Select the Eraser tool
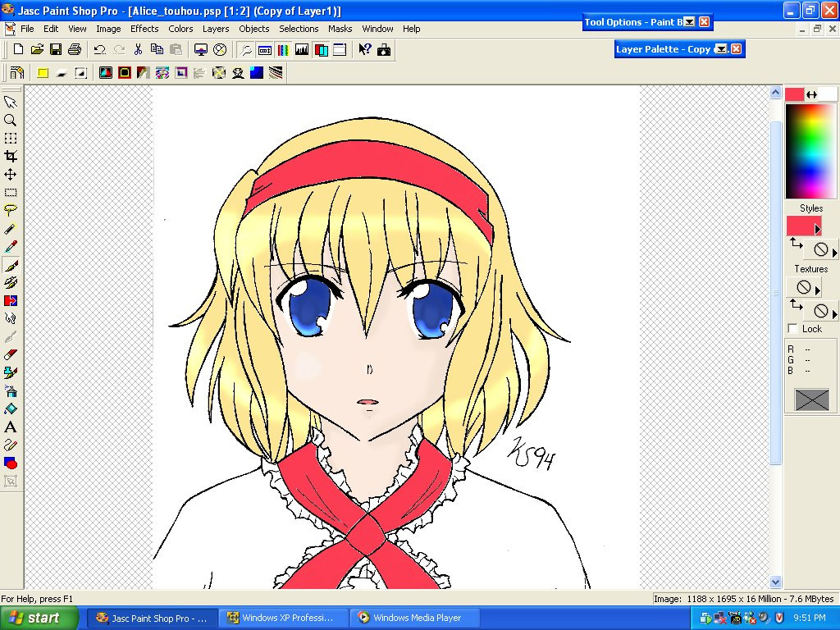This screenshot has width=840, height=630. 10,354
